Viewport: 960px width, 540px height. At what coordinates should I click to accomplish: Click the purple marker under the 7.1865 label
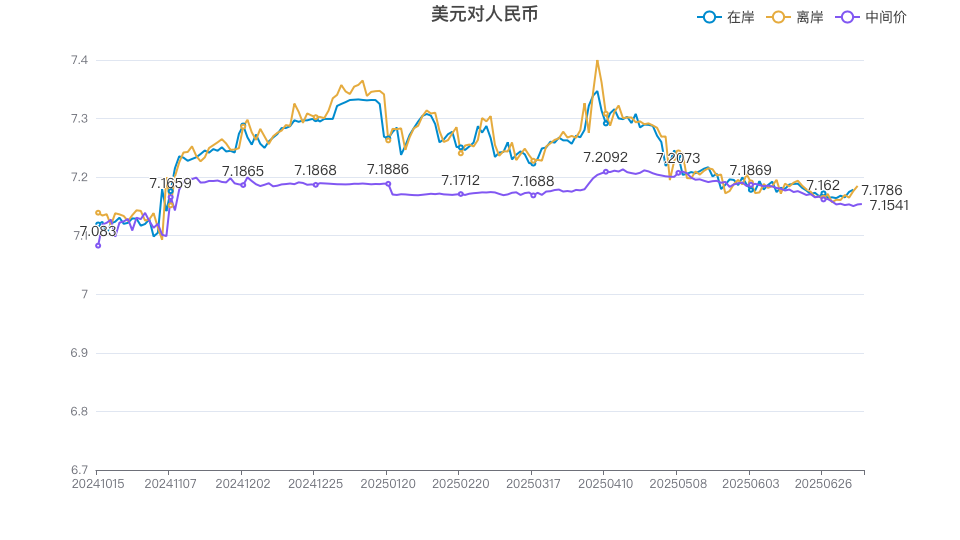[x=243, y=185]
